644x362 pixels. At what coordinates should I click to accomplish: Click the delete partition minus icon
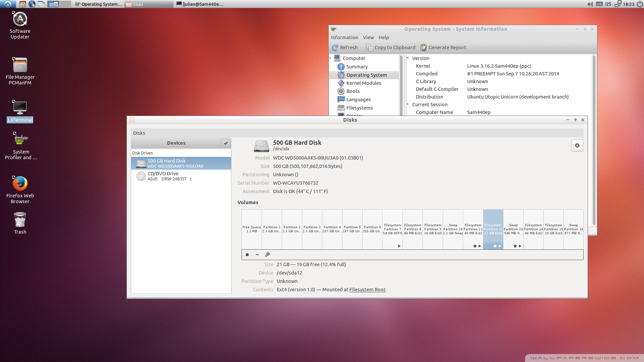click(x=257, y=255)
